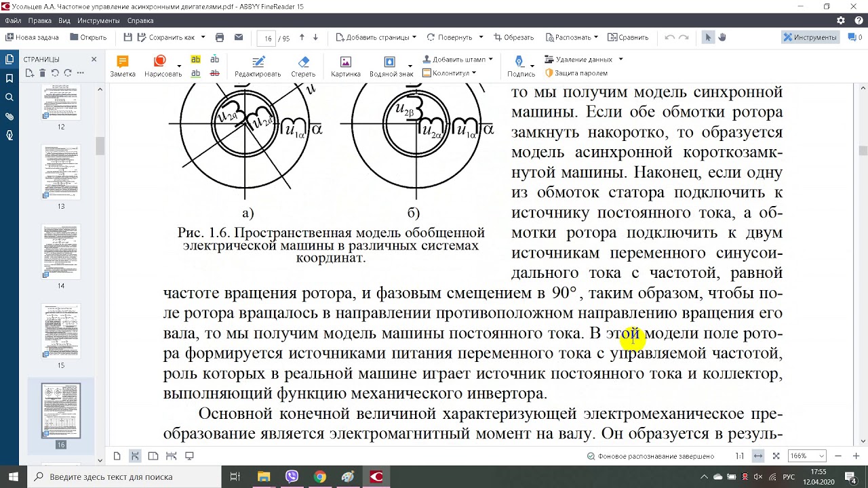This screenshot has height=488, width=868.
Task: Open the Инструменты menu in menu bar
Action: pyautogui.click(x=99, y=20)
